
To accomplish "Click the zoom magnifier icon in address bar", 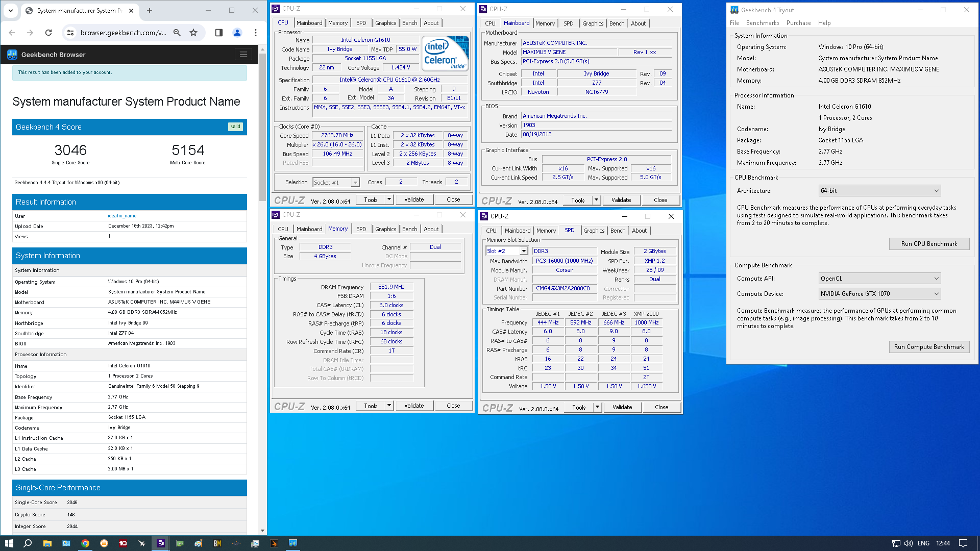I will tap(177, 33).
